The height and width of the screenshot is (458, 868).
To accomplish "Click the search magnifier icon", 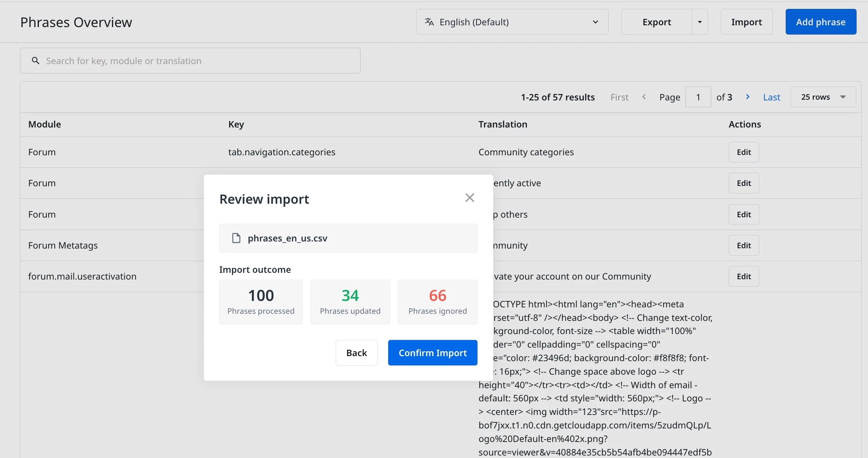I will coord(35,61).
